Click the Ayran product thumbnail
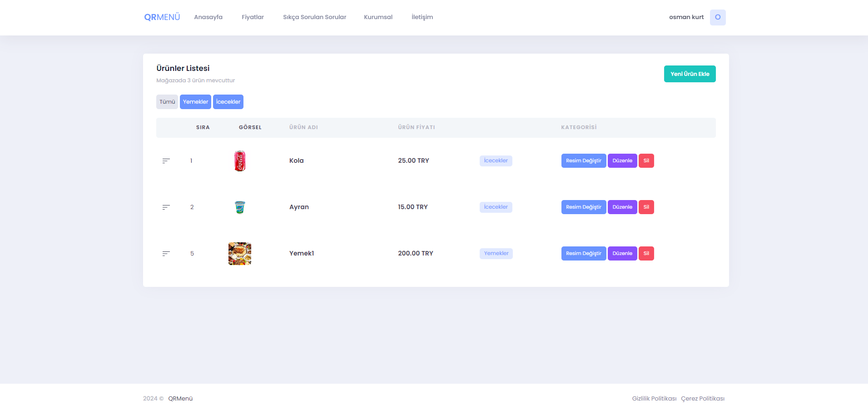Screen dimensions: 868x411 (x=240, y=207)
